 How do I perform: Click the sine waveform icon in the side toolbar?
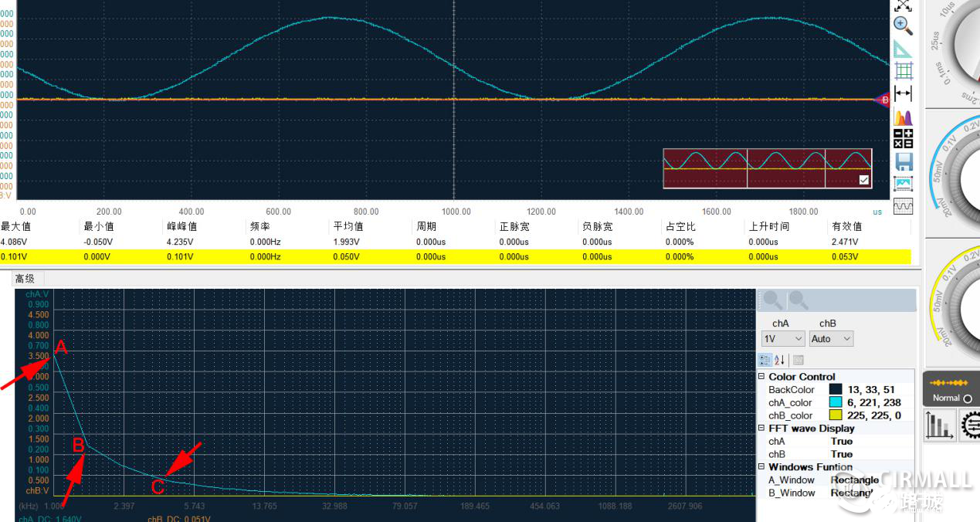[x=903, y=206]
